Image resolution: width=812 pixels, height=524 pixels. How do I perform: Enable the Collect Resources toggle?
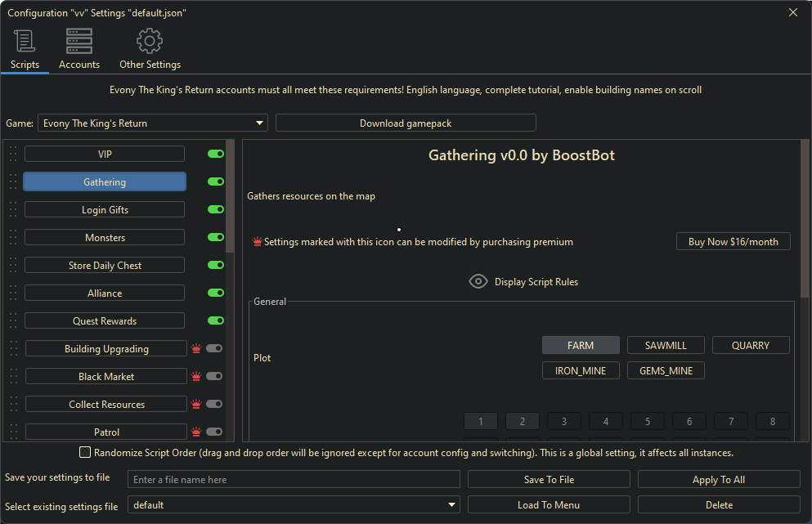click(214, 404)
